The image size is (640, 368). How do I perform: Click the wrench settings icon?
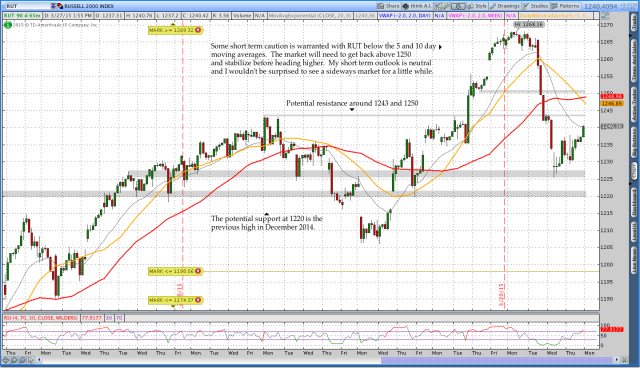click(x=446, y=6)
